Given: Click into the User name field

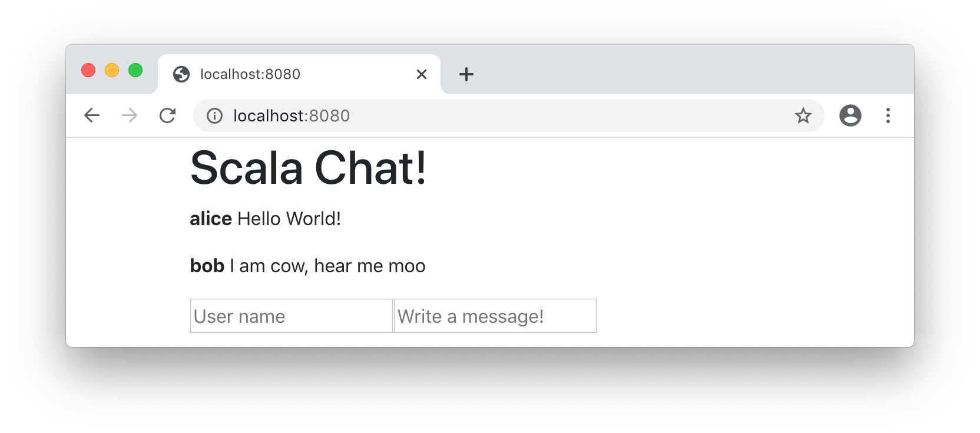Looking at the screenshot, I should pyautogui.click(x=291, y=316).
